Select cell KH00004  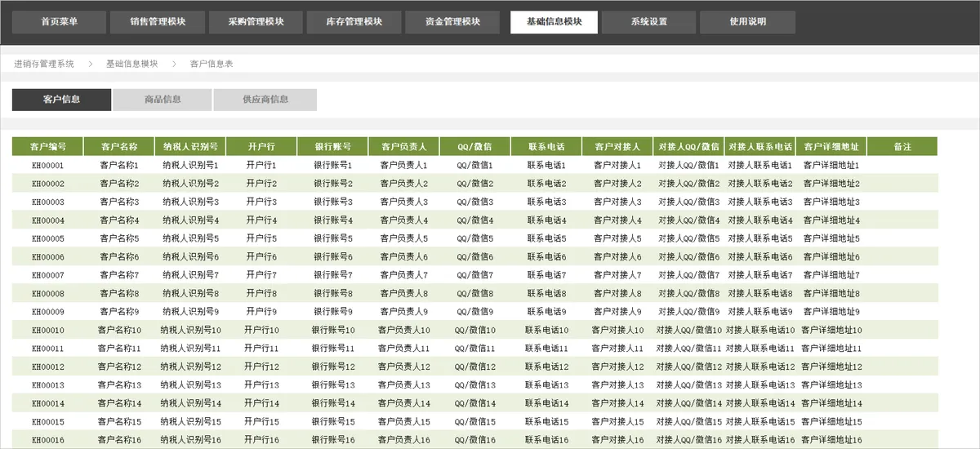(x=47, y=220)
